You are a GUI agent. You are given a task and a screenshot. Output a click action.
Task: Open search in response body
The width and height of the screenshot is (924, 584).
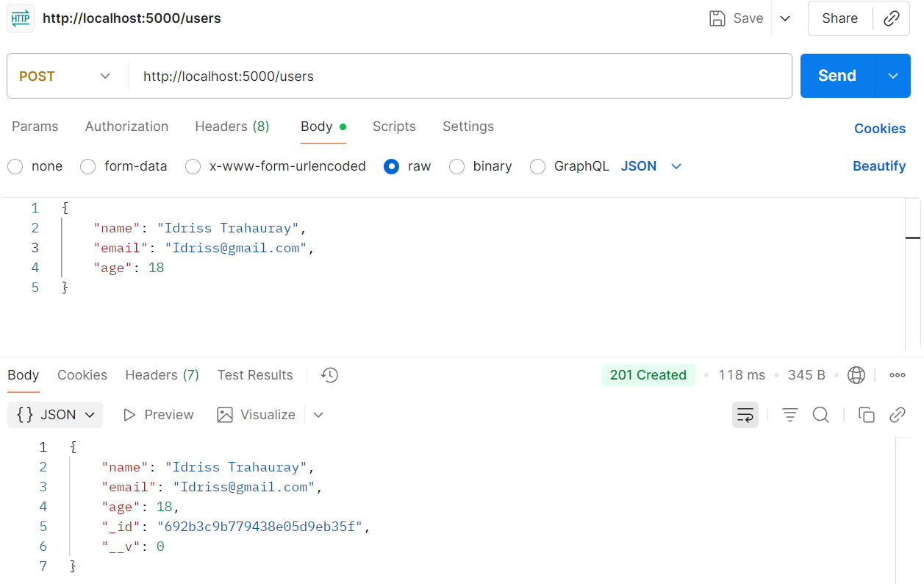[x=821, y=415]
